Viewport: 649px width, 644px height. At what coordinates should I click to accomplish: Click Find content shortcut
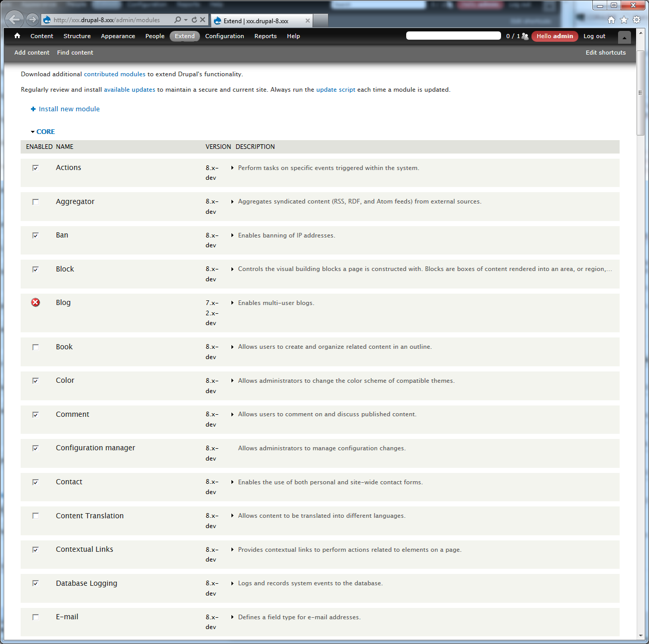75,53
